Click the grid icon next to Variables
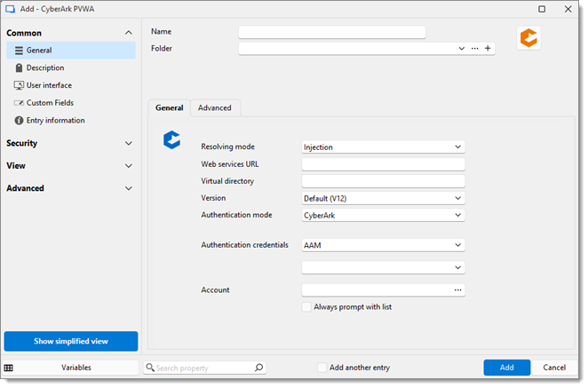 point(9,368)
